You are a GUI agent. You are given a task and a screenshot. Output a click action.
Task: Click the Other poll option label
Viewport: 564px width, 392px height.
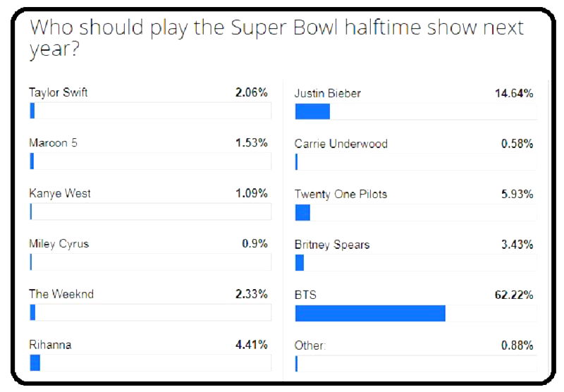[x=310, y=345]
